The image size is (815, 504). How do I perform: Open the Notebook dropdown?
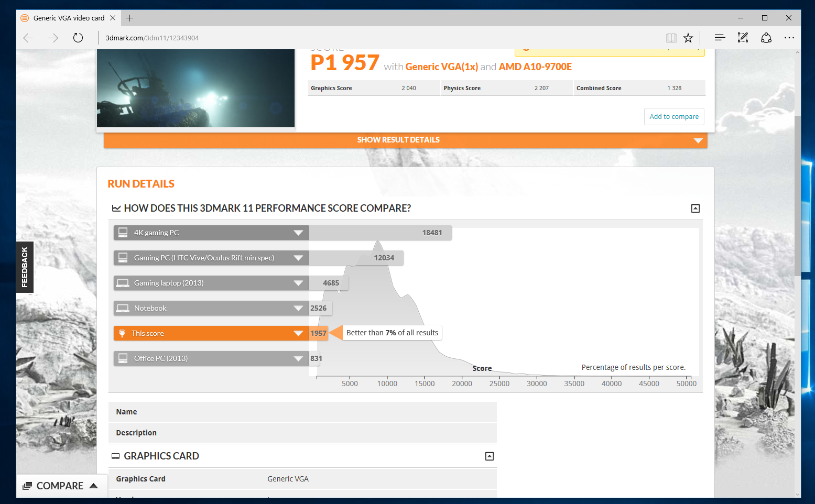tap(298, 308)
